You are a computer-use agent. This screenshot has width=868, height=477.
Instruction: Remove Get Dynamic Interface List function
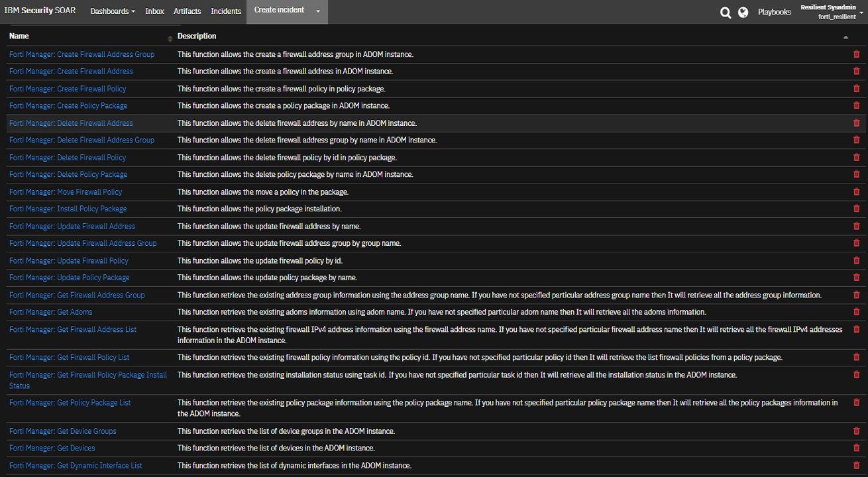click(x=856, y=465)
